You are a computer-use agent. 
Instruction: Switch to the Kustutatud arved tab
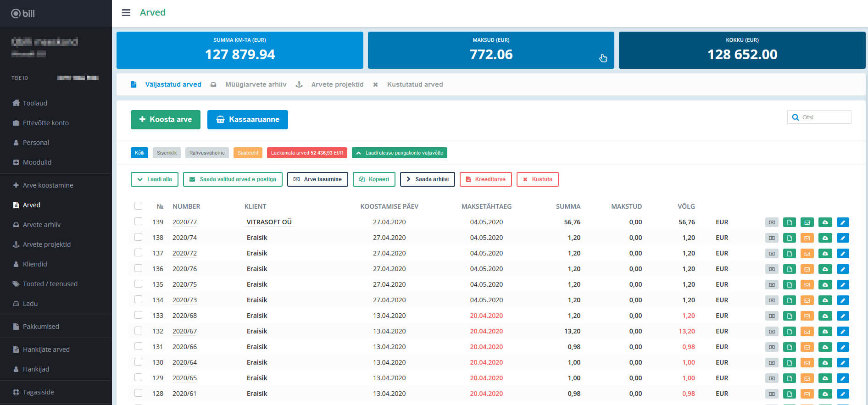point(415,84)
